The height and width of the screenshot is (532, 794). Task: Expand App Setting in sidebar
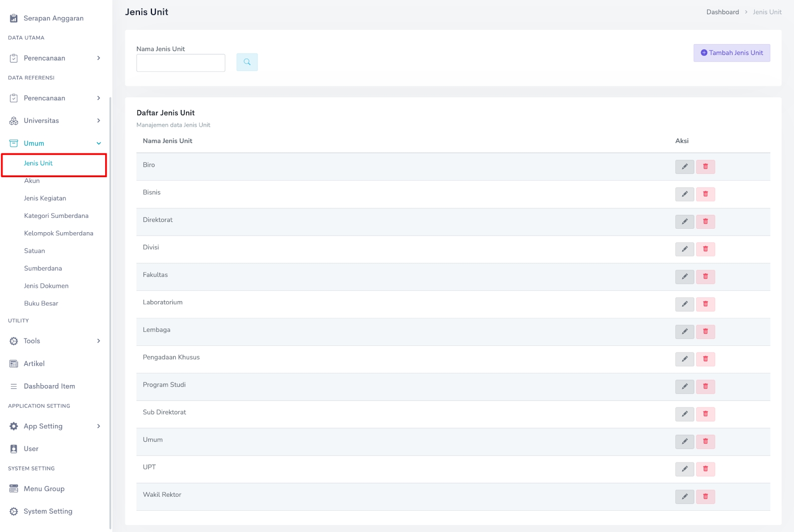55,426
